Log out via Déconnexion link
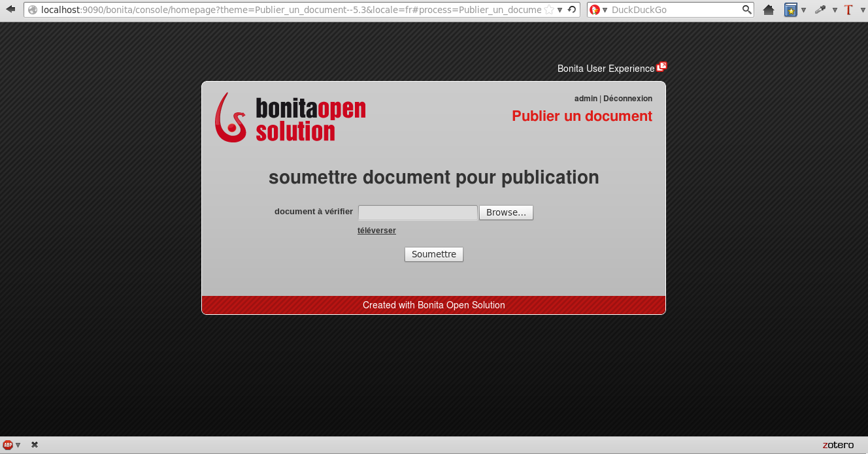Image resolution: width=868 pixels, height=454 pixels. point(627,99)
